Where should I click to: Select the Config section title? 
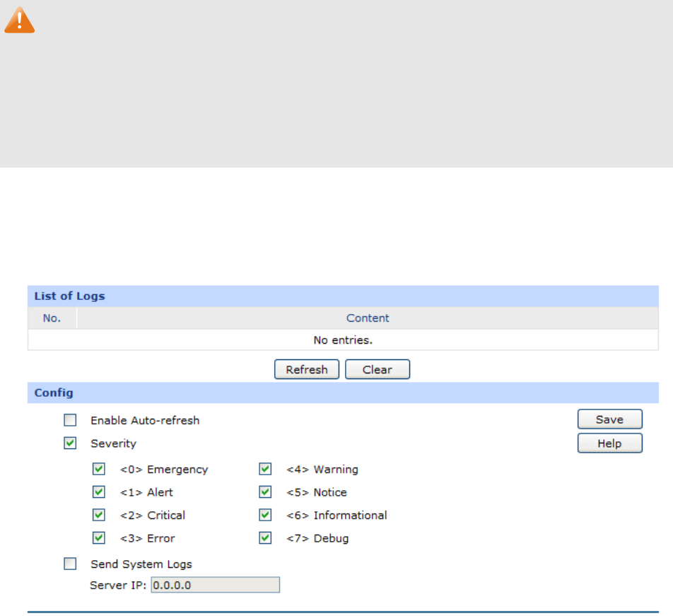[x=54, y=393]
